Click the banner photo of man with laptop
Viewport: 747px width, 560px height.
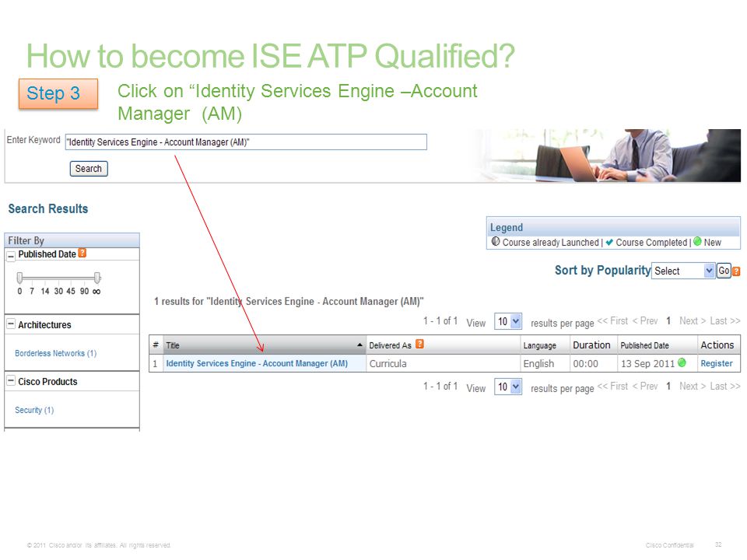[x=608, y=156]
